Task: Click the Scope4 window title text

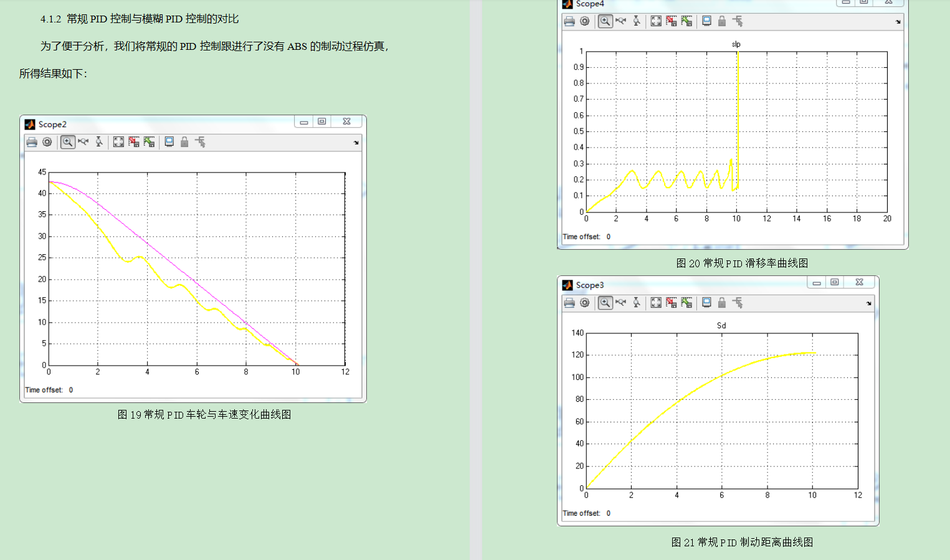Action: pos(590,4)
